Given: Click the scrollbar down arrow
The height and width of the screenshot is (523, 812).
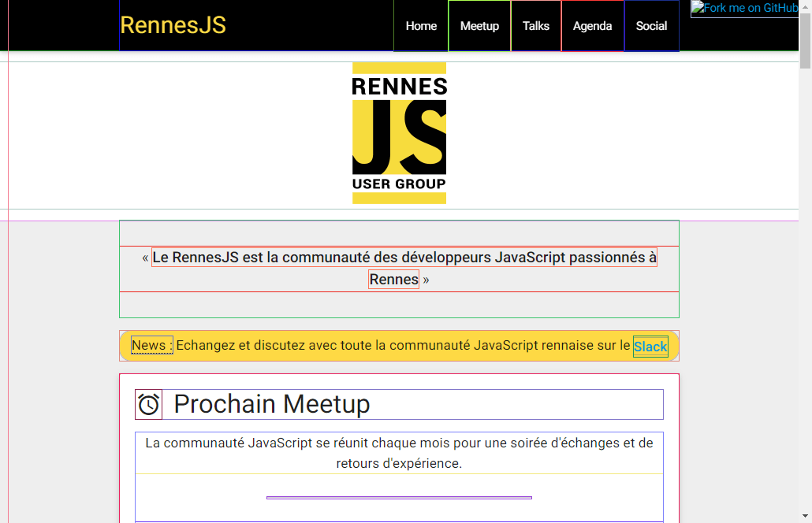Looking at the screenshot, I should click(x=805, y=516).
